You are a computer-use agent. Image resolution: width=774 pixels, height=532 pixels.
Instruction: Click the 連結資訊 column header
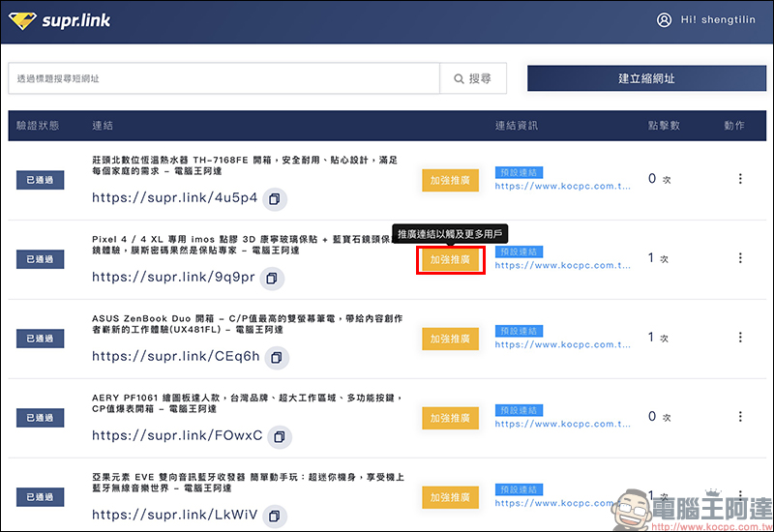tap(517, 126)
